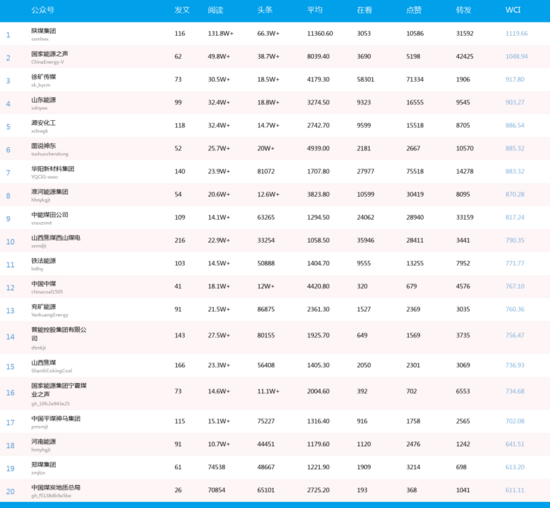Click account ID tushuoshendong

pyautogui.click(x=50, y=154)
